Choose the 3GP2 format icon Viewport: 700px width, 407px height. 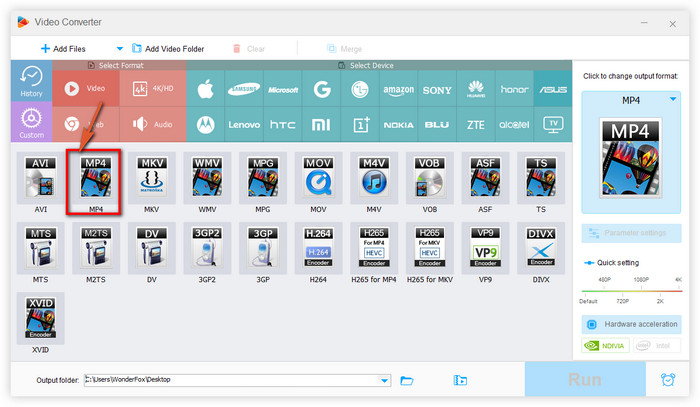[207, 248]
